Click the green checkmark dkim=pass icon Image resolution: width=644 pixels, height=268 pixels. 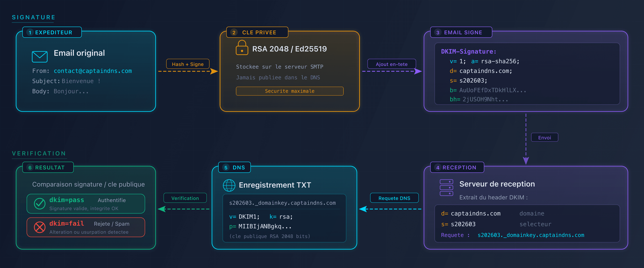[x=40, y=204]
